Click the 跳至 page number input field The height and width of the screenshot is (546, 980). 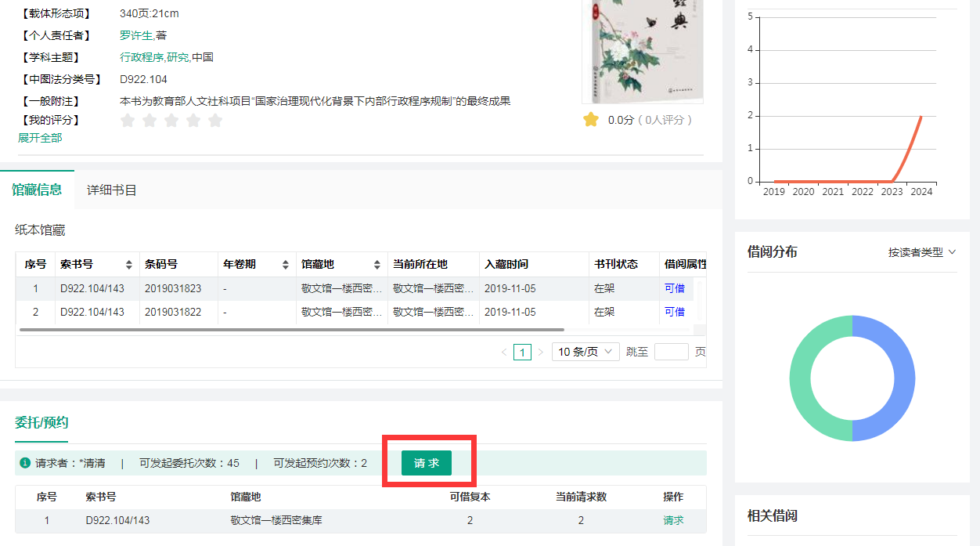click(x=671, y=353)
